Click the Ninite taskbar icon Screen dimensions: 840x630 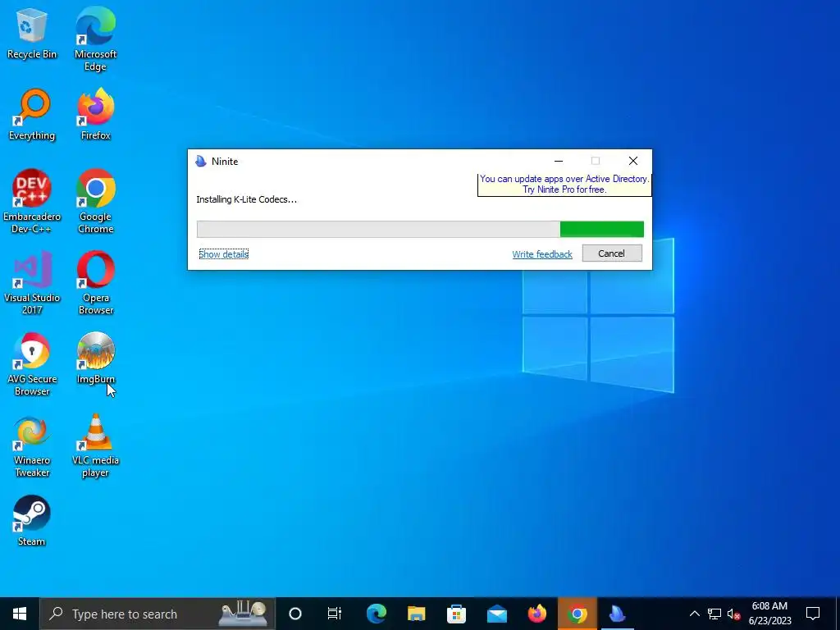pos(617,614)
